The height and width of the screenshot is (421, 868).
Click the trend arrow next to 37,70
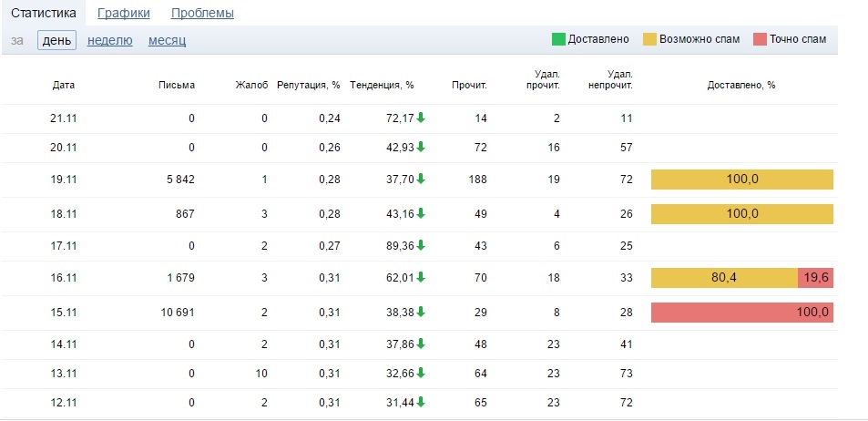(421, 179)
